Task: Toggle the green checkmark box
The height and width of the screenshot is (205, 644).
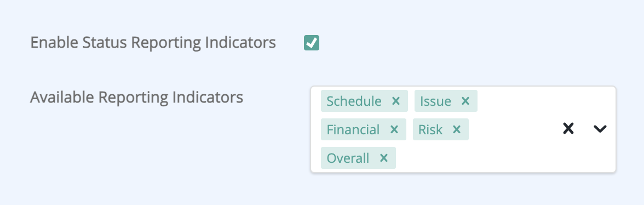Action: 312,43
